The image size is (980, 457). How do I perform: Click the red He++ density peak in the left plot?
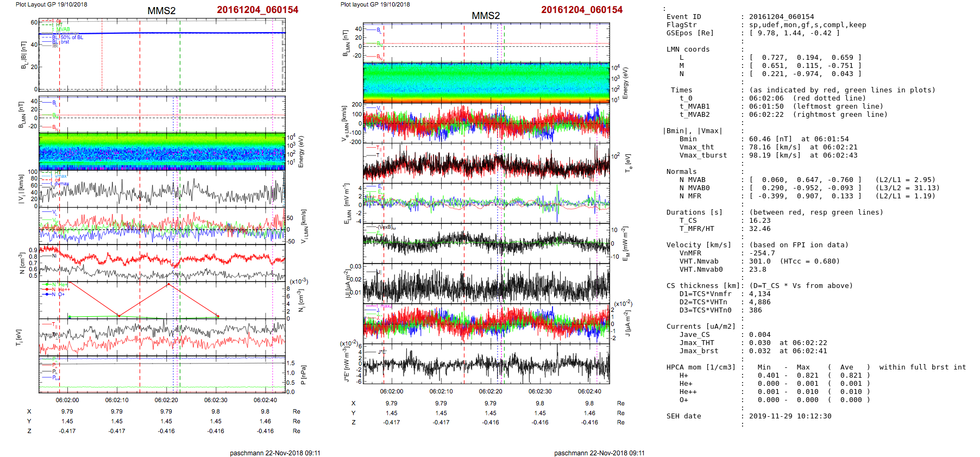(168, 284)
